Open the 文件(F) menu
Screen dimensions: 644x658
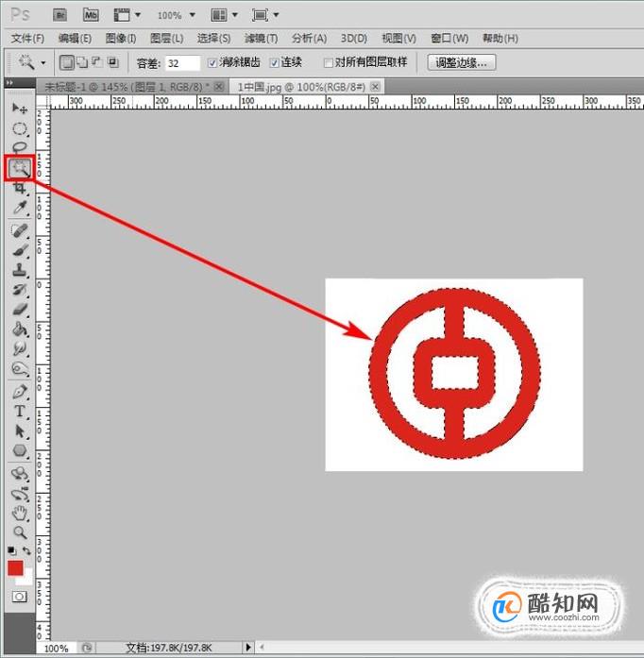pyautogui.click(x=27, y=38)
